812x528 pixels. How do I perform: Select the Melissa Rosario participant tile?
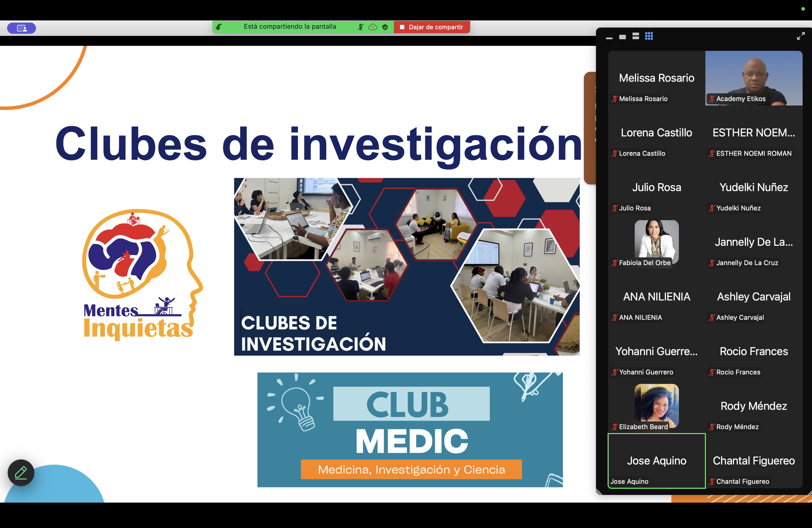coord(657,78)
